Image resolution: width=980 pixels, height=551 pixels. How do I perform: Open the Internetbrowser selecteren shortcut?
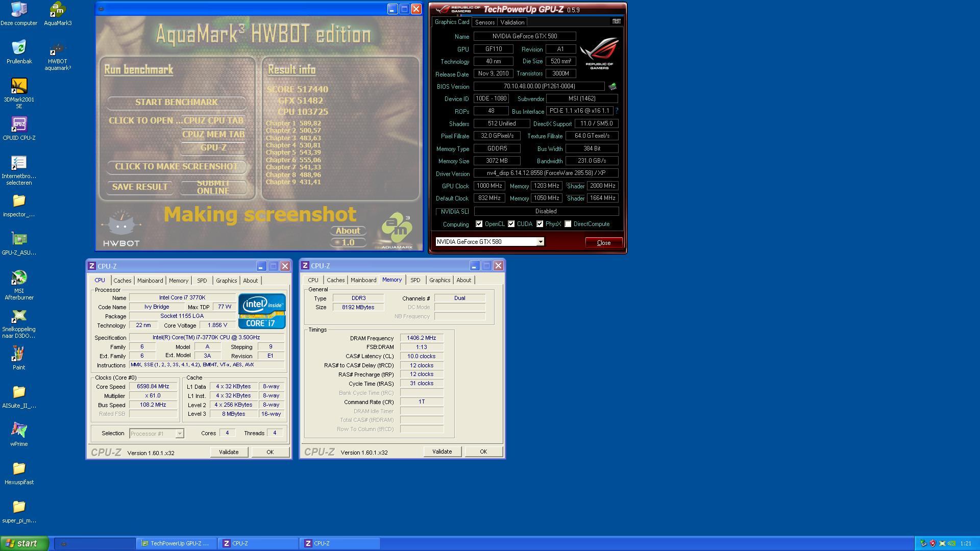click(19, 170)
